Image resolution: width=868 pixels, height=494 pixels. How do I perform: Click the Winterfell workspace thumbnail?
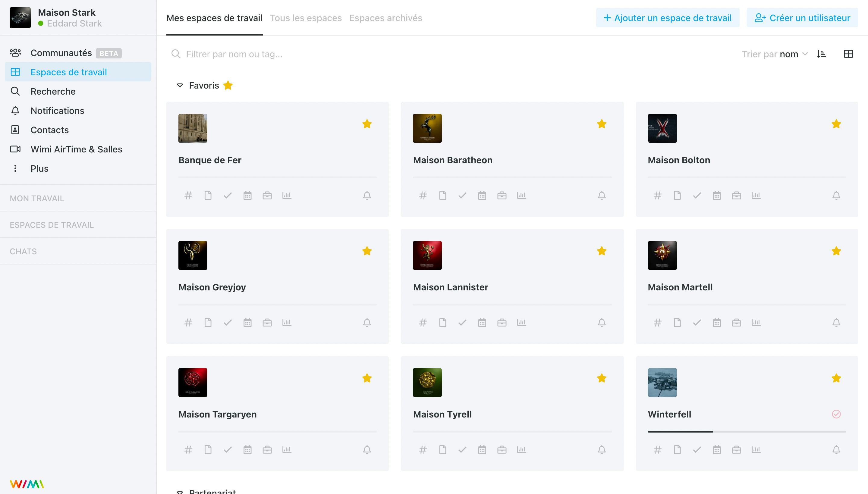coord(662,382)
